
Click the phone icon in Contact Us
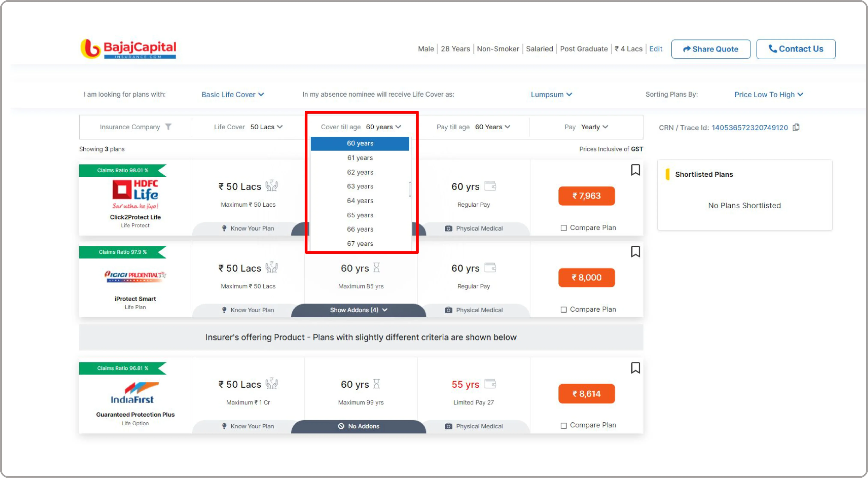[772, 49]
